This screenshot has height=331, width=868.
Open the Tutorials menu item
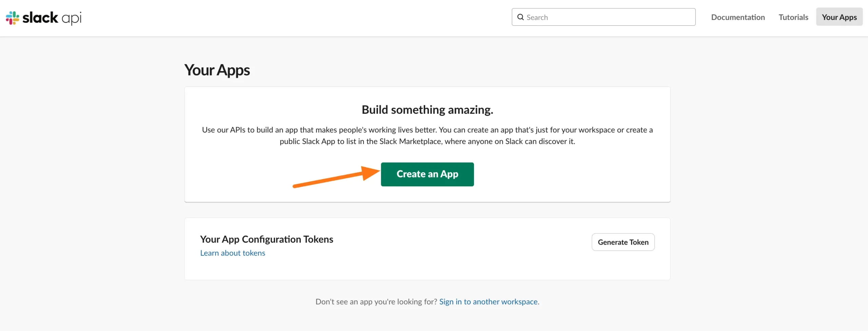click(793, 17)
